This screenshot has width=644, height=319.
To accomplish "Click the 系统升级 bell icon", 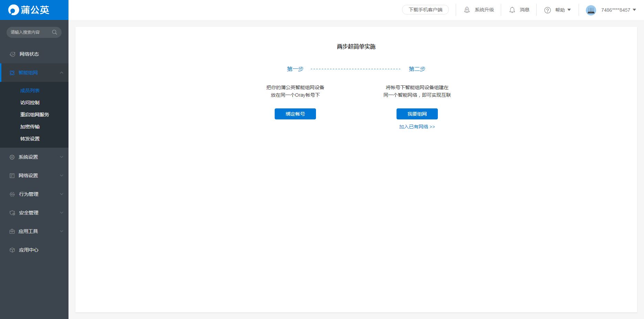I will click(x=467, y=10).
